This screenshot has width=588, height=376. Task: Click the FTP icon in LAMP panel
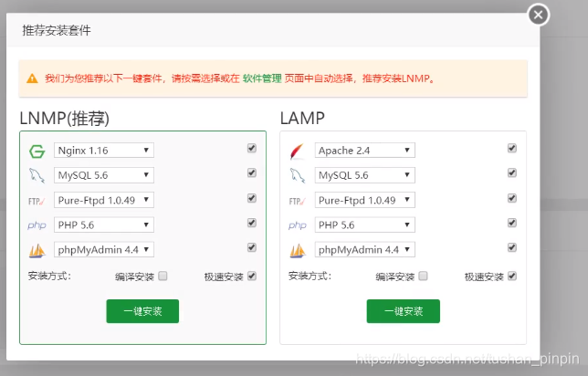click(x=298, y=202)
